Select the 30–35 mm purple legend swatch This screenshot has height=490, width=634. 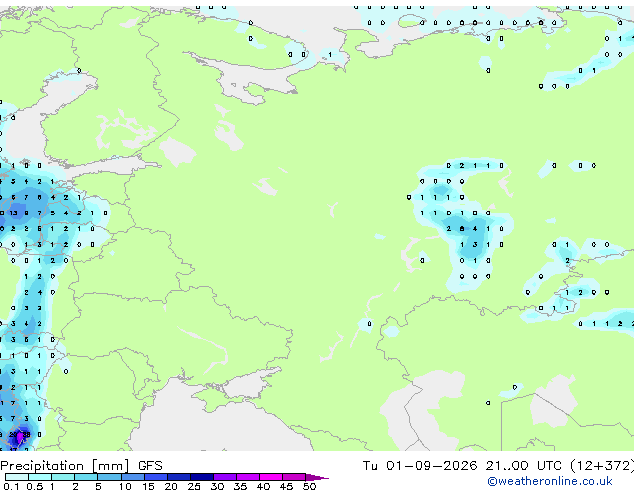(224, 477)
